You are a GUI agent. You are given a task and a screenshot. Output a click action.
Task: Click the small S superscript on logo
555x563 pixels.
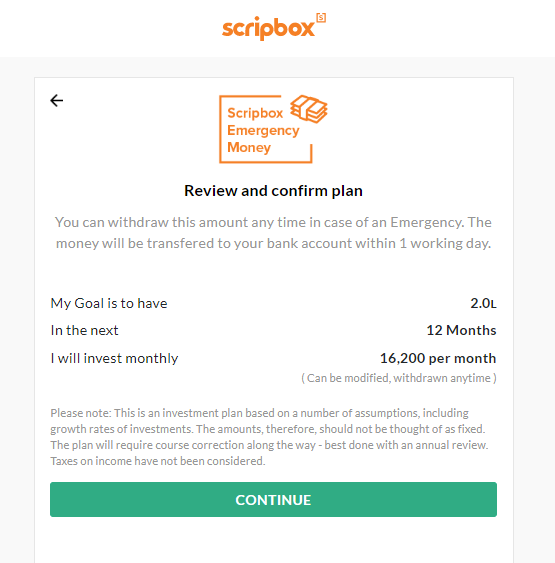[321, 18]
